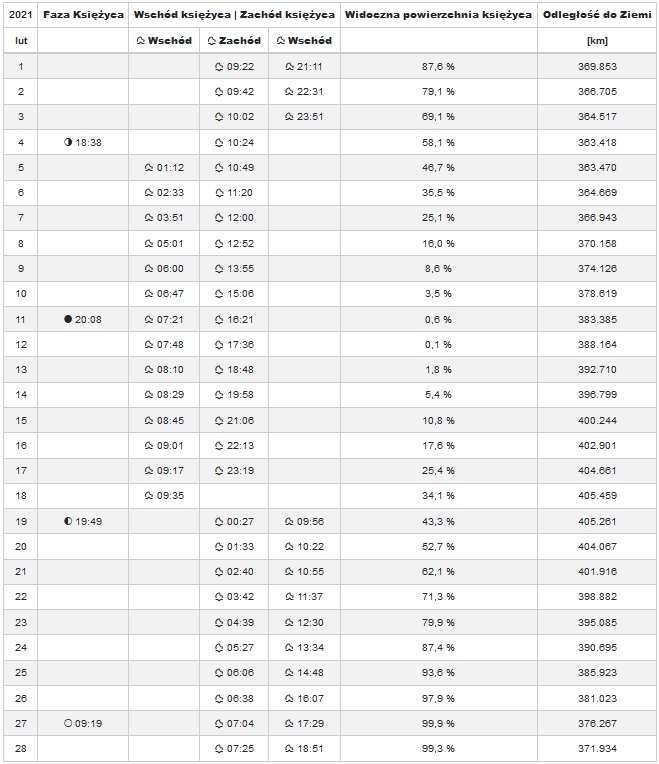The width and height of the screenshot is (659, 764).
Task: Click the 99,9 % visibility cell
Action: pyautogui.click(x=438, y=723)
